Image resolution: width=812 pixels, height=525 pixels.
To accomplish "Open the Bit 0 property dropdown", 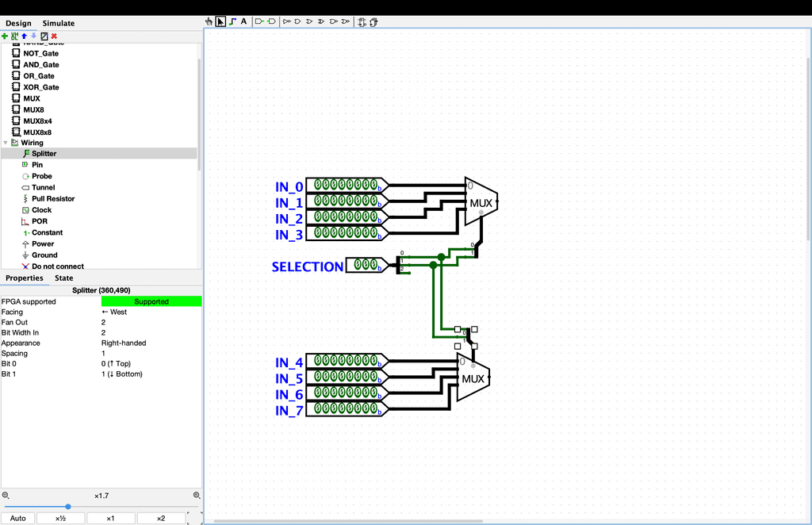I will point(151,364).
